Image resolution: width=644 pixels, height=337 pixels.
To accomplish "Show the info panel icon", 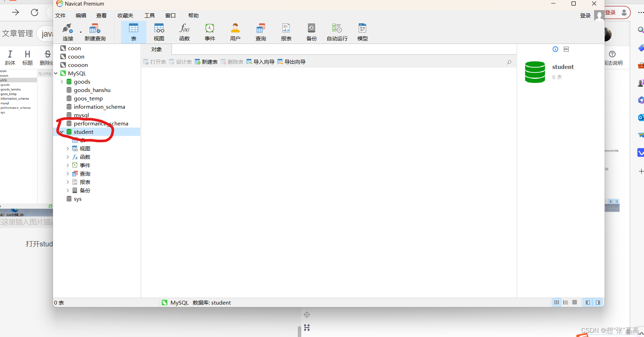I will click(555, 49).
